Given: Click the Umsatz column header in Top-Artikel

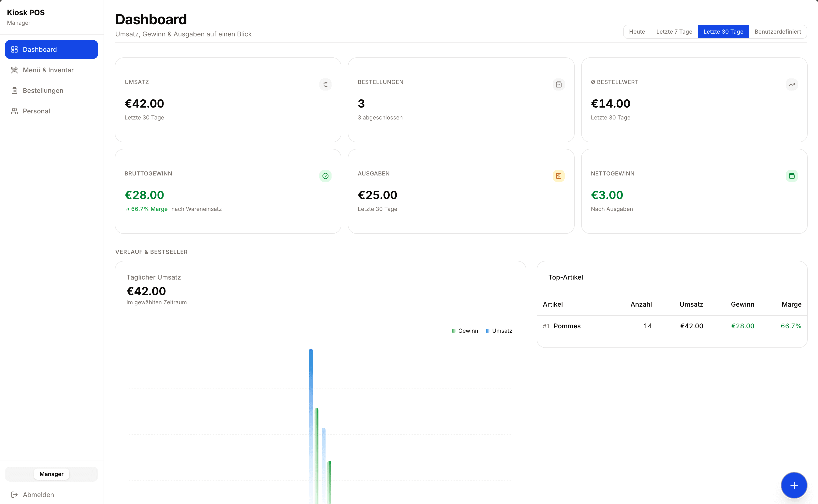Looking at the screenshot, I should (691, 304).
